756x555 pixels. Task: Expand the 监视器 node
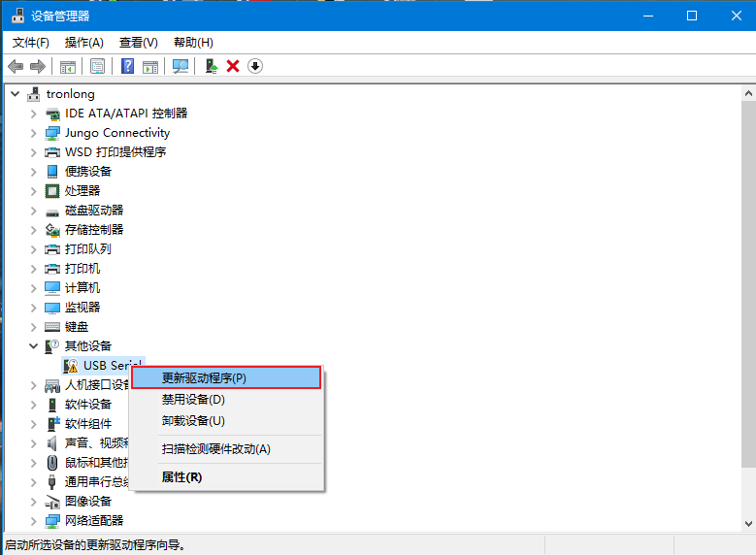pos(33,308)
